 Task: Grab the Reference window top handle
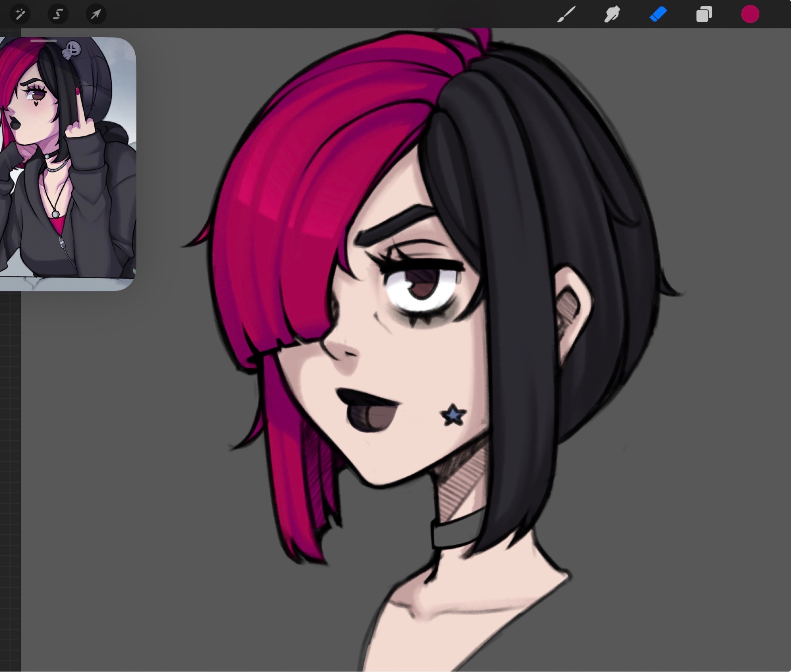point(44,41)
